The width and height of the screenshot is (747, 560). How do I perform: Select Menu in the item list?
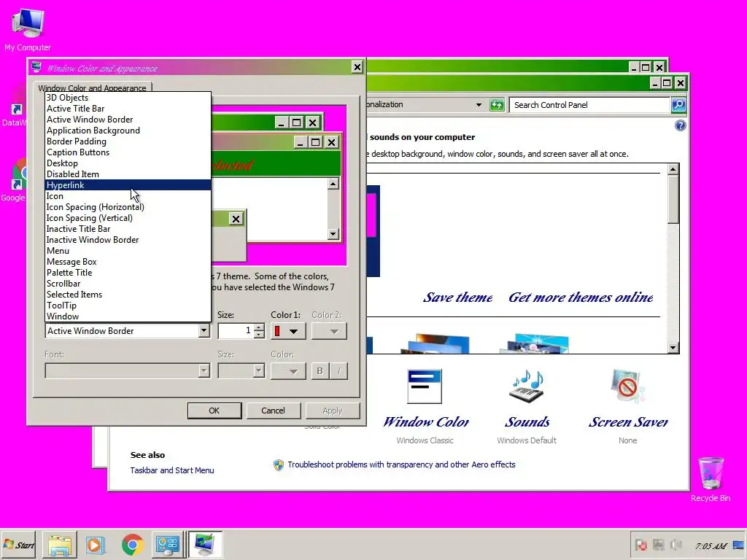pos(128,251)
